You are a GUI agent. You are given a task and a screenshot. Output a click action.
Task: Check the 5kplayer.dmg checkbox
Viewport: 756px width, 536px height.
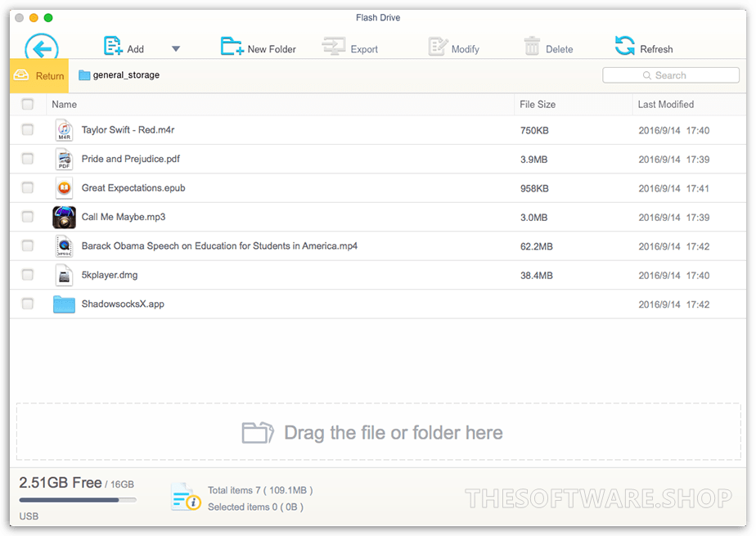(x=28, y=275)
